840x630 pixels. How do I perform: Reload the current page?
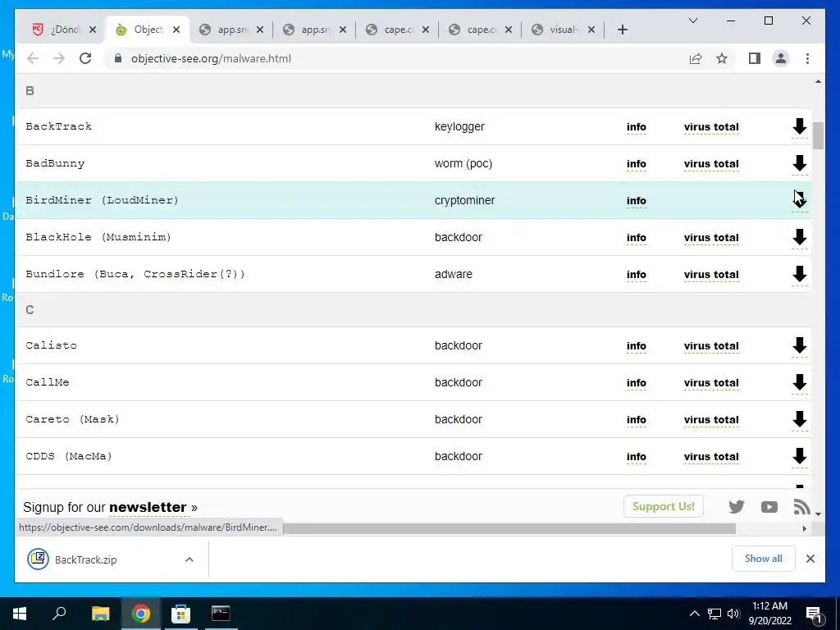[85, 58]
